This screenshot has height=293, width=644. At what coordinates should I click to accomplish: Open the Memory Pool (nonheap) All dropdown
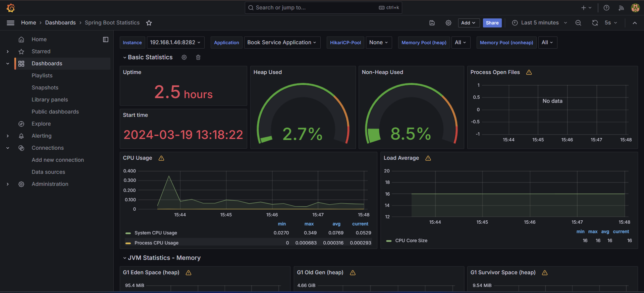coord(547,43)
